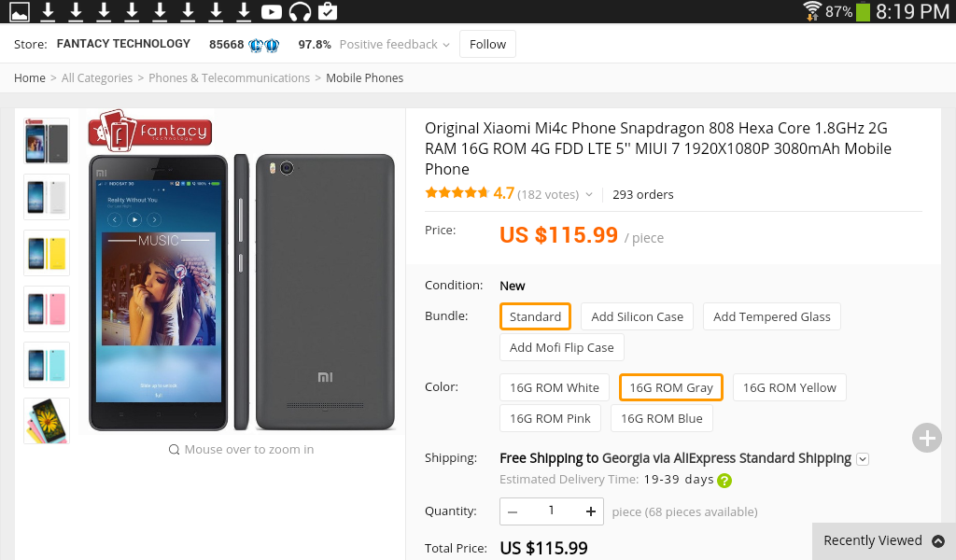Follow the Fantacy Technology store

[487, 45]
